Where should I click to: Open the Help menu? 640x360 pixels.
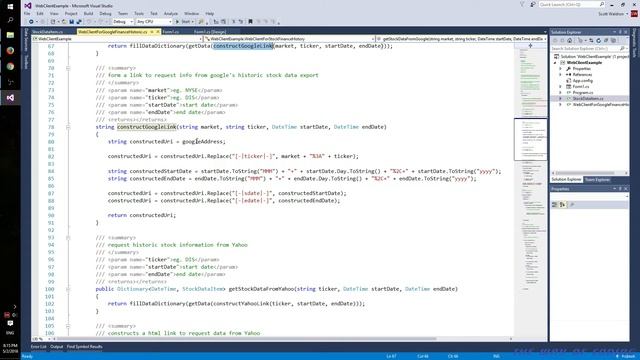click(209, 13)
